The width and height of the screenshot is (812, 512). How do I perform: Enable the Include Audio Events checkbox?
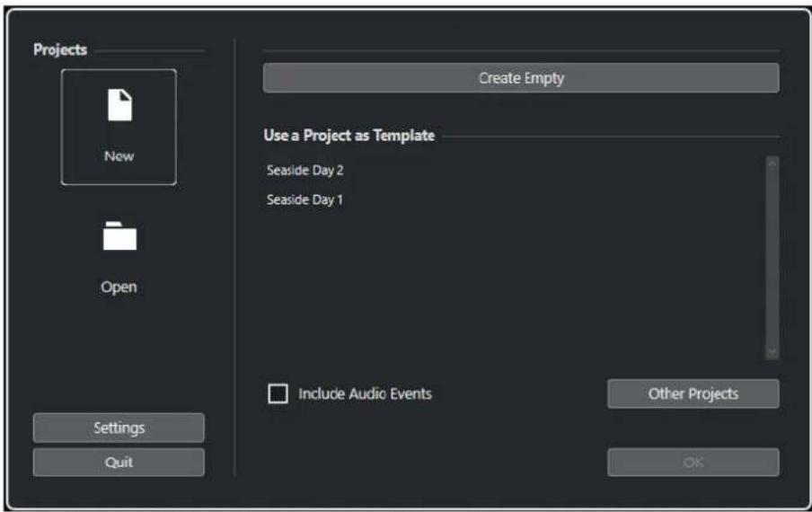(x=278, y=393)
